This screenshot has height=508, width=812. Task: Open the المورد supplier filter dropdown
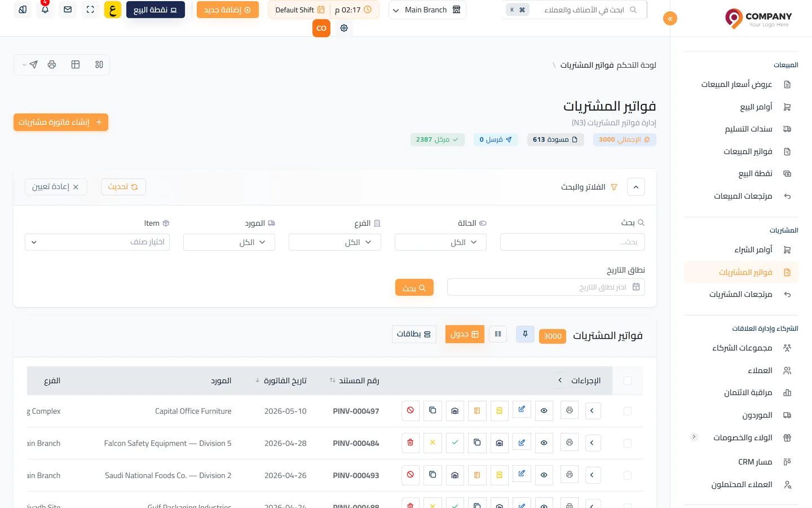[x=229, y=242]
